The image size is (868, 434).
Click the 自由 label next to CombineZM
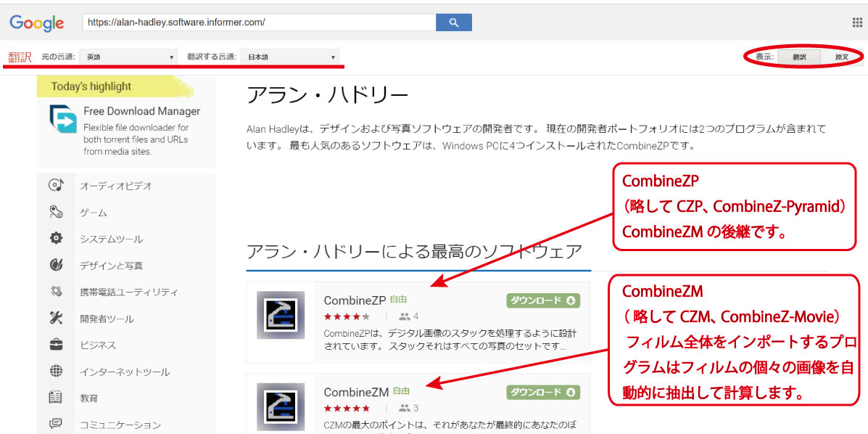[401, 390]
